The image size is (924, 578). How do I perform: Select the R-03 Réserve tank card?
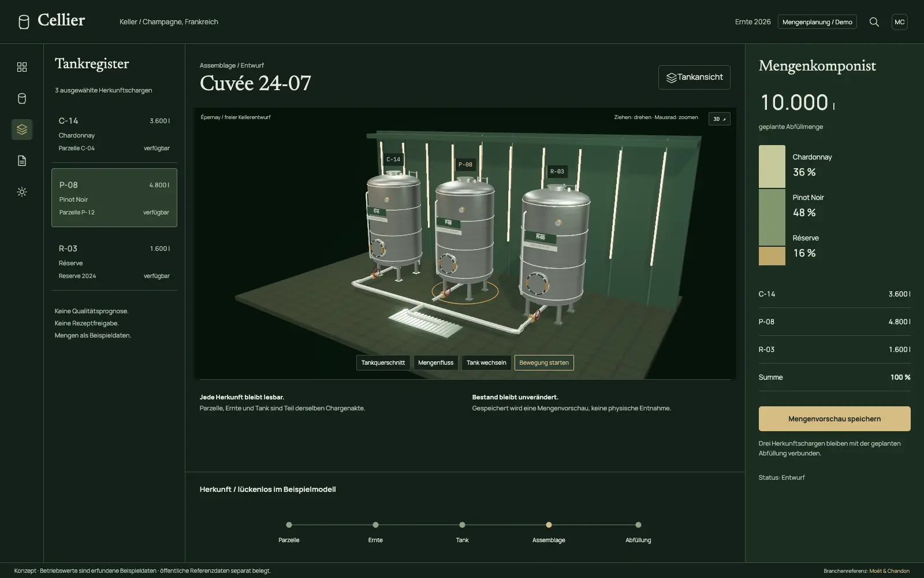[x=114, y=261]
